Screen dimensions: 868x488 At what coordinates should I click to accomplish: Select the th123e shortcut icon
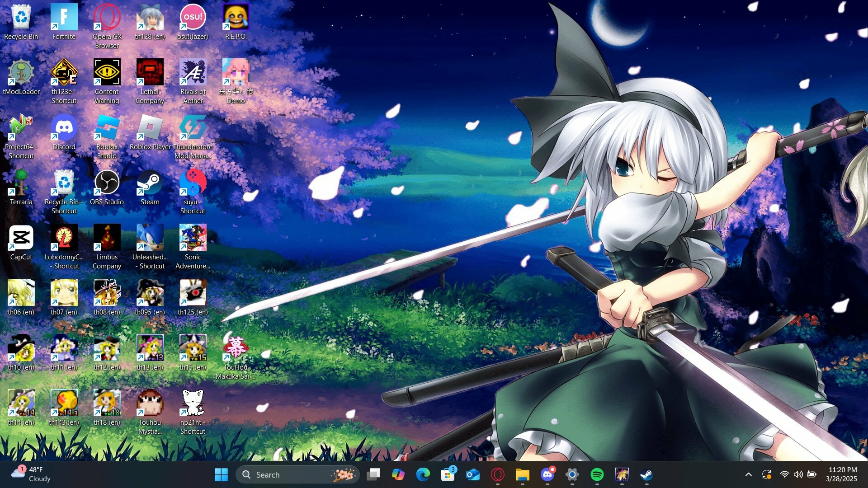click(x=64, y=81)
